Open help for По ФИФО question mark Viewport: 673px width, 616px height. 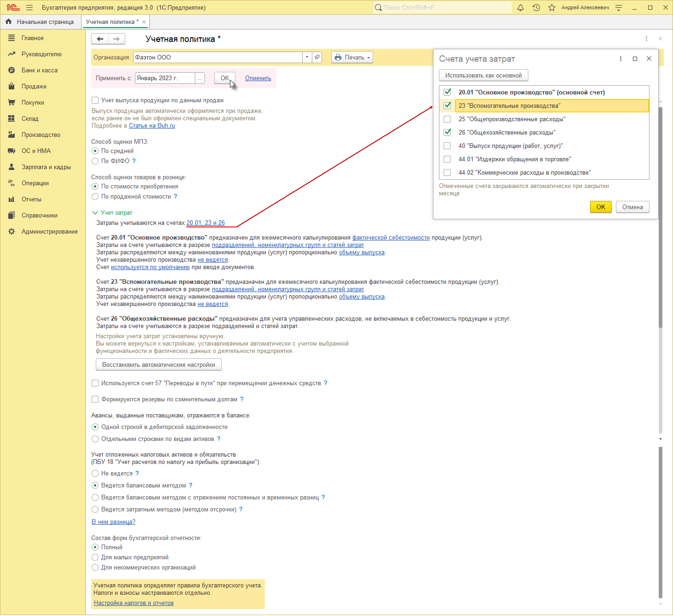(134, 161)
